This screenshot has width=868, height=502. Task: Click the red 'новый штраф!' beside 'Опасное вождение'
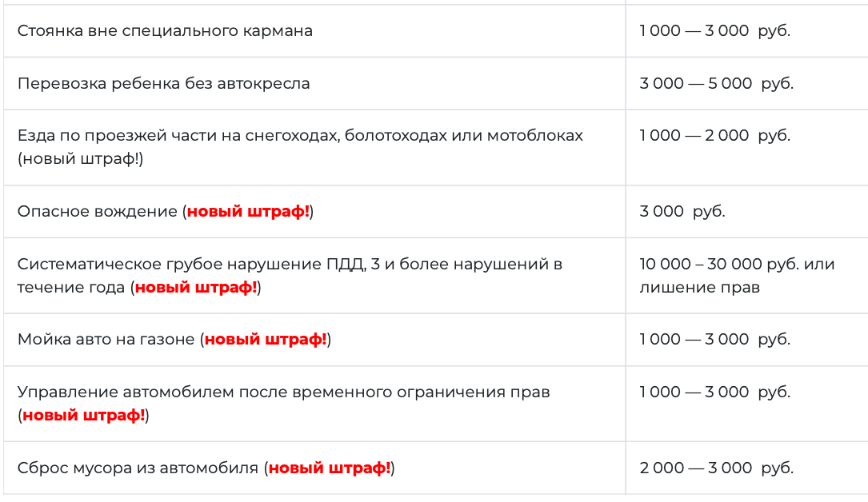point(248,211)
